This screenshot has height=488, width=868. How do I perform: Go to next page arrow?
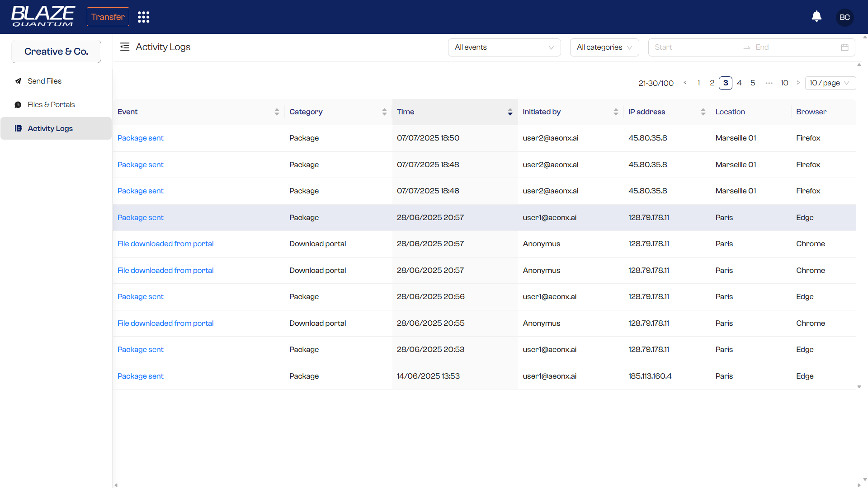(798, 83)
